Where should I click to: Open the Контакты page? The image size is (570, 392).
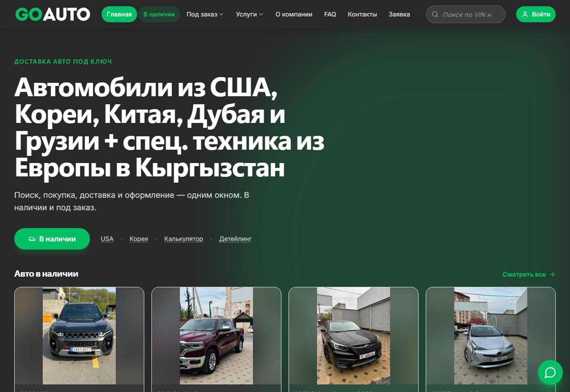pos(362,14)
